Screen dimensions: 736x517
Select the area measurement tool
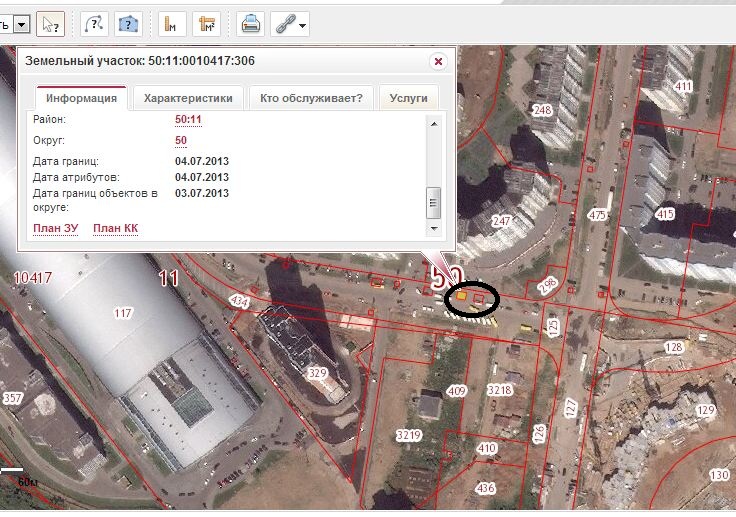207,23
